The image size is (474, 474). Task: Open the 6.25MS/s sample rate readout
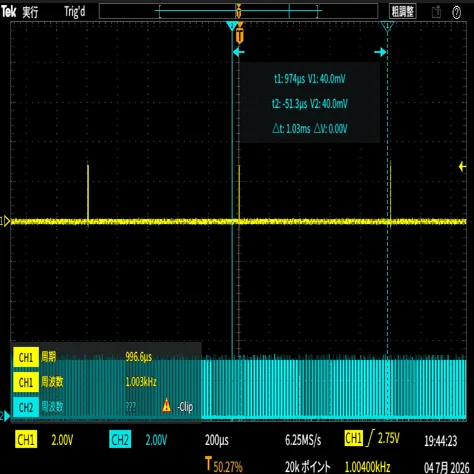click(303, 440)
